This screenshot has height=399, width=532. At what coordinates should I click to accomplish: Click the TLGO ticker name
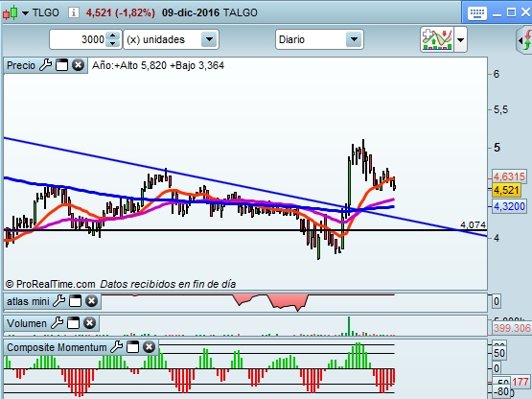click(46, 12)
